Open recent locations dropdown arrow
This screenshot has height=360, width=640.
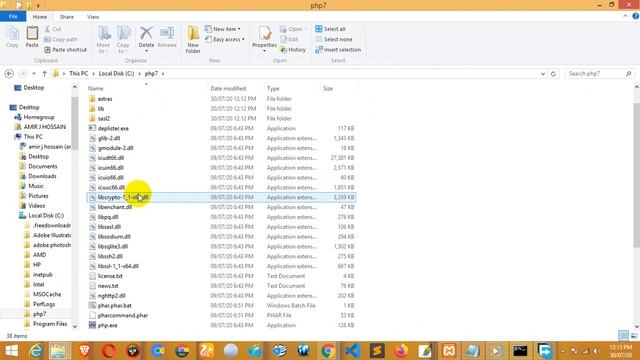click(33, 73)
